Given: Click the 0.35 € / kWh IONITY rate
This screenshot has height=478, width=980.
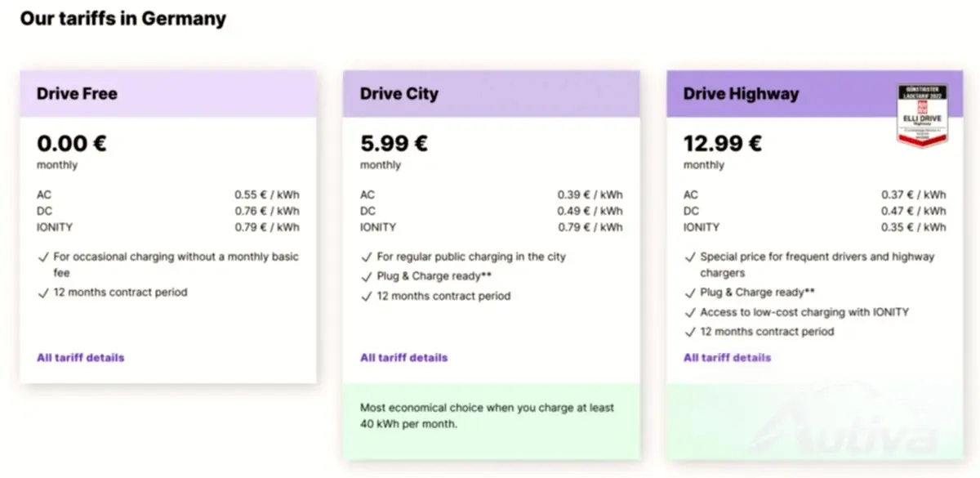Looking at the screenshot, I should [913, 227].
